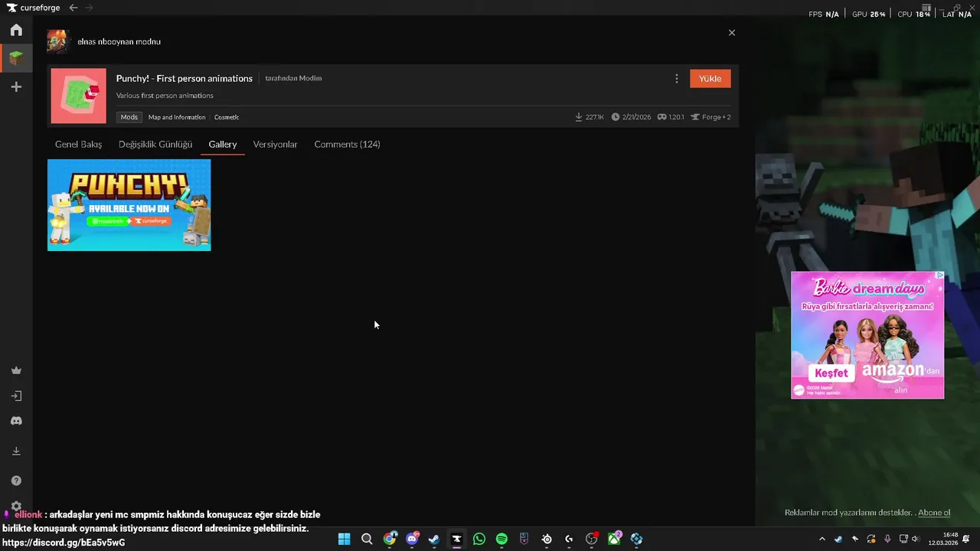Open Windows taskbar search
This screenshot has height=551, width=980.
(367, 539)
